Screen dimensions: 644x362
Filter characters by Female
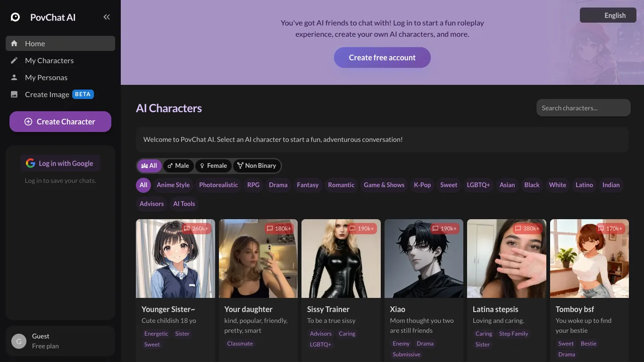pyautogui.click(x=213, y=166)
